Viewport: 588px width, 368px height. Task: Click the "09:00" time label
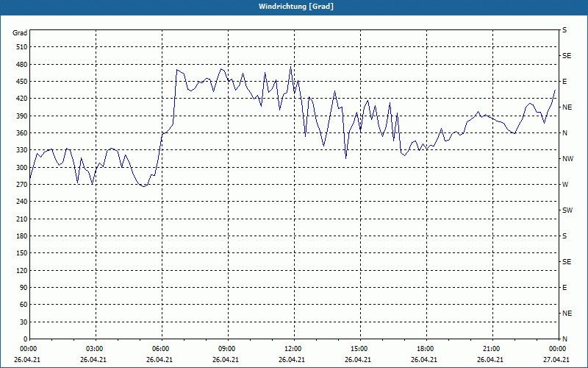point(226,349)
